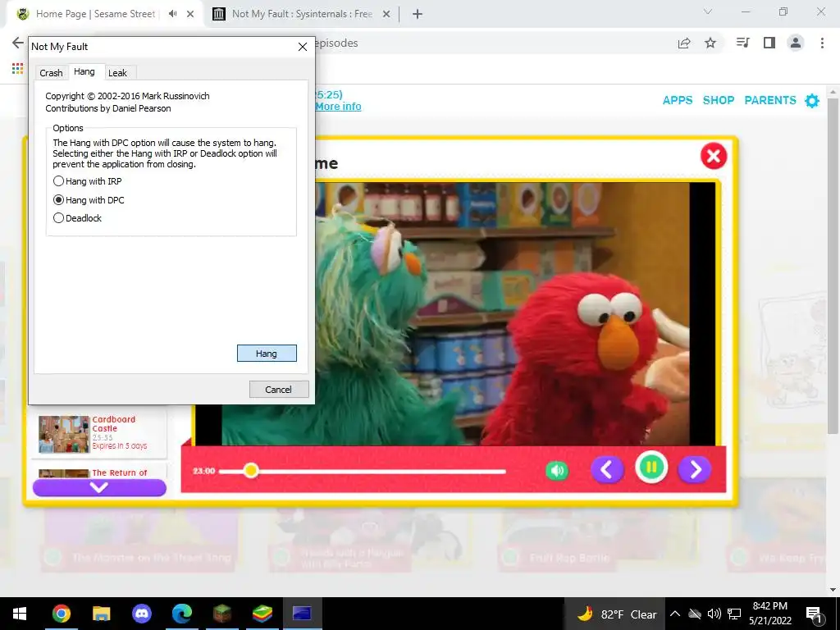This screenshot has height=630, width=840.
Task: Switch to the Crash tab in Not My Fault
Action: point(51,73)
